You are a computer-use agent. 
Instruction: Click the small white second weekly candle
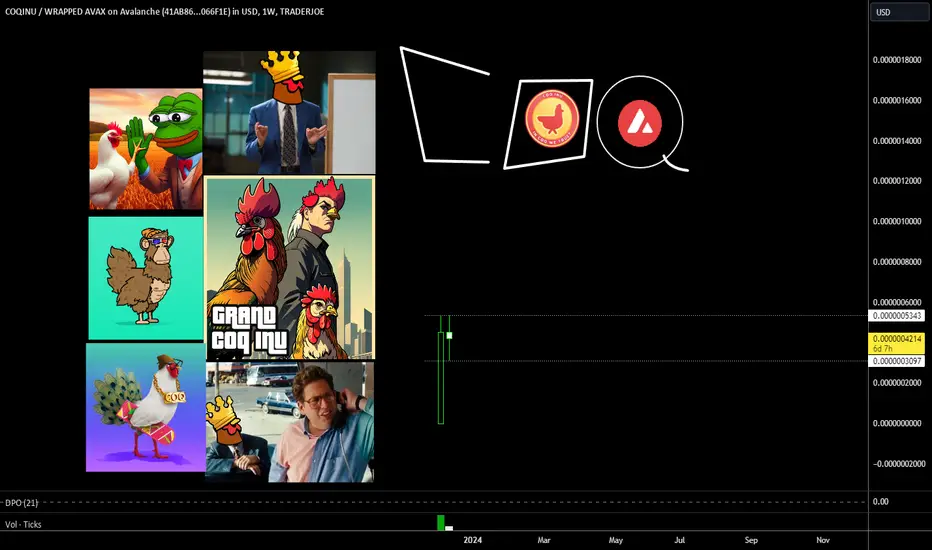click(x=449, y=336)
